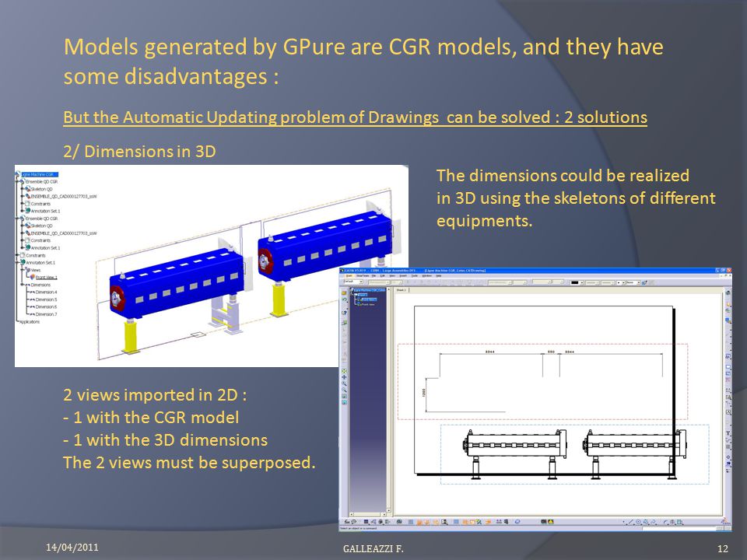Select Ligne Machine CGR root tree node

pyautogui.click(x=40, y=174)
